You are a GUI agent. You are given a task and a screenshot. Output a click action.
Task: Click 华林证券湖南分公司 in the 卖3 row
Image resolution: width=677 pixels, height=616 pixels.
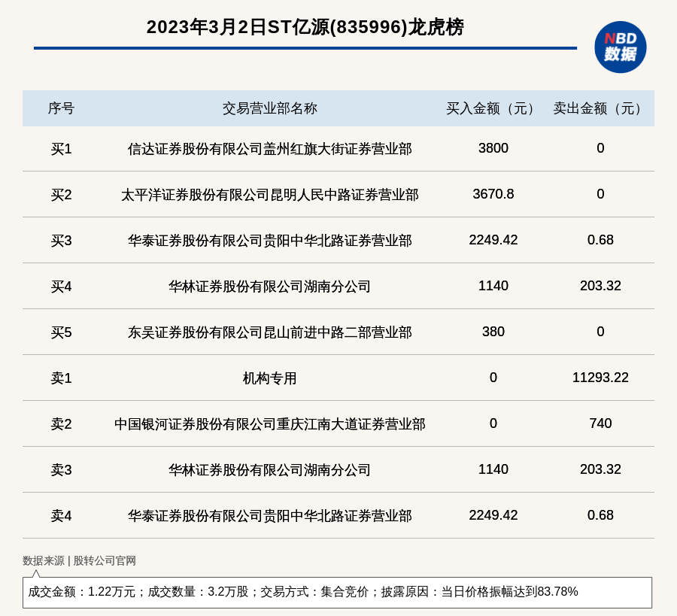[270, 469]
